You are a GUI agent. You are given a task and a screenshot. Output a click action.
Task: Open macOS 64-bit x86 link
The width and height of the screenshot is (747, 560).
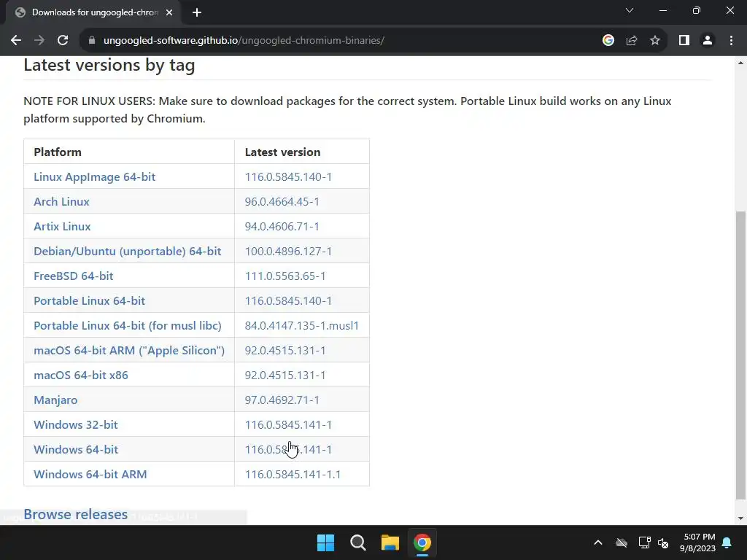pyautogui.click(x=80, y=375)
